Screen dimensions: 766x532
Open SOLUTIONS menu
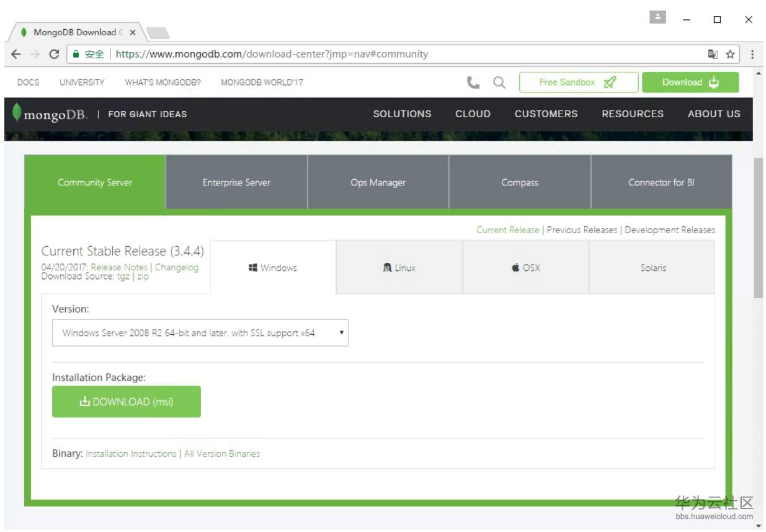(x=402, y=114)
